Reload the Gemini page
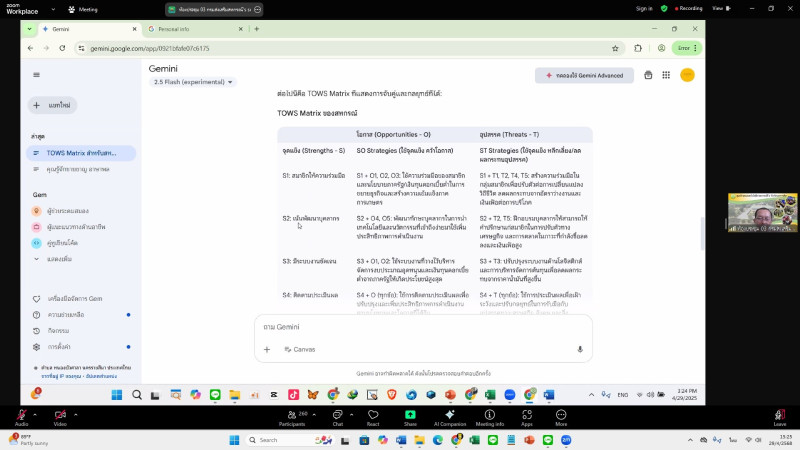This screenshot has width=800, height=450. click(62, 48)
